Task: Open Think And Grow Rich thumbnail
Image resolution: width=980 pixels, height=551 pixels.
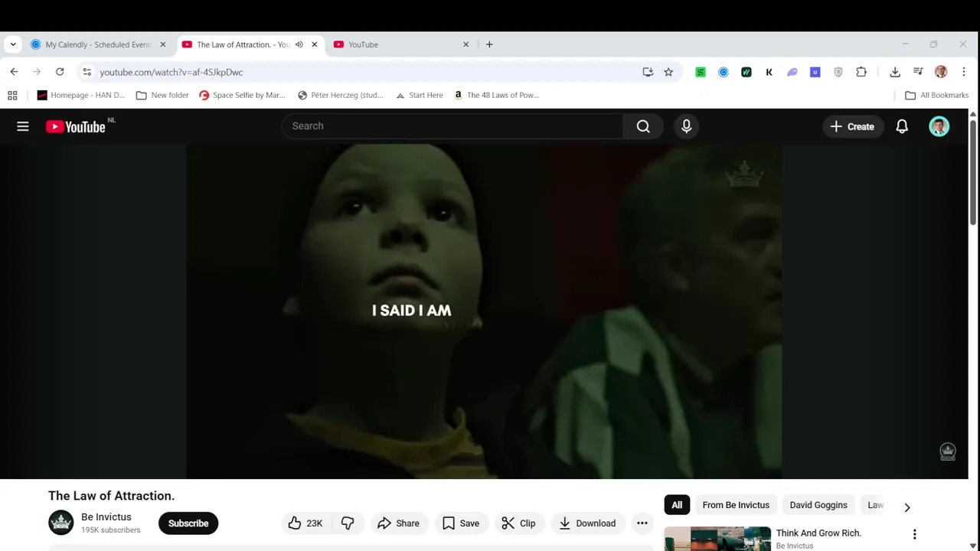Action: 717,539
